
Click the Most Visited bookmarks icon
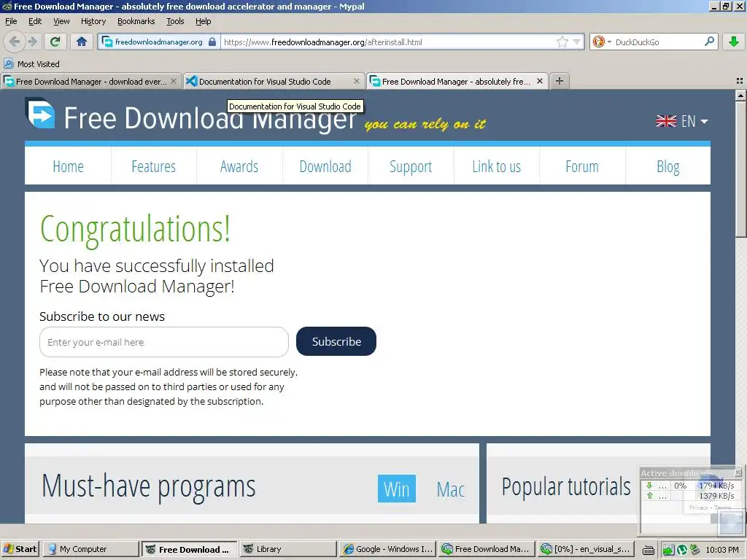pos(9,64)
